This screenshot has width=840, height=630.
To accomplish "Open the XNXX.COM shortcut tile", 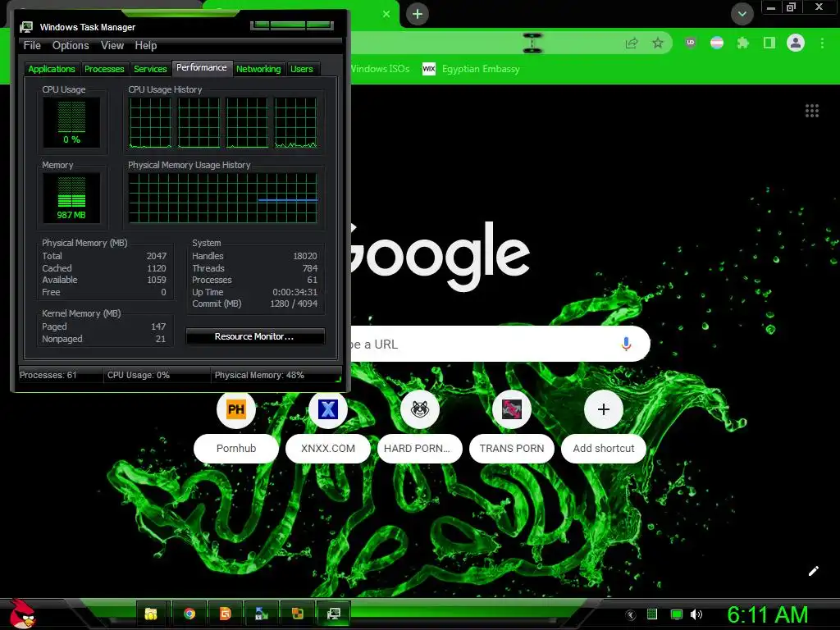I will click(x=328, y=427).
